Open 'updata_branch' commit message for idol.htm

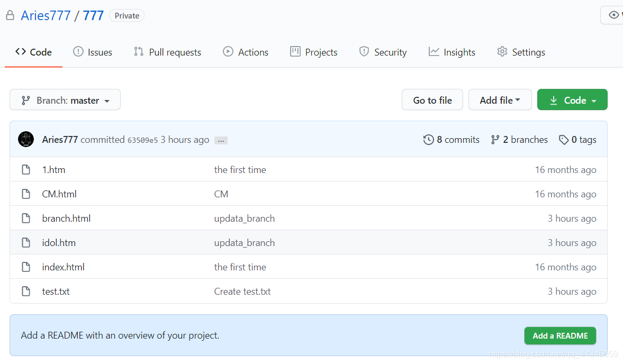click(x=245, y=242)
